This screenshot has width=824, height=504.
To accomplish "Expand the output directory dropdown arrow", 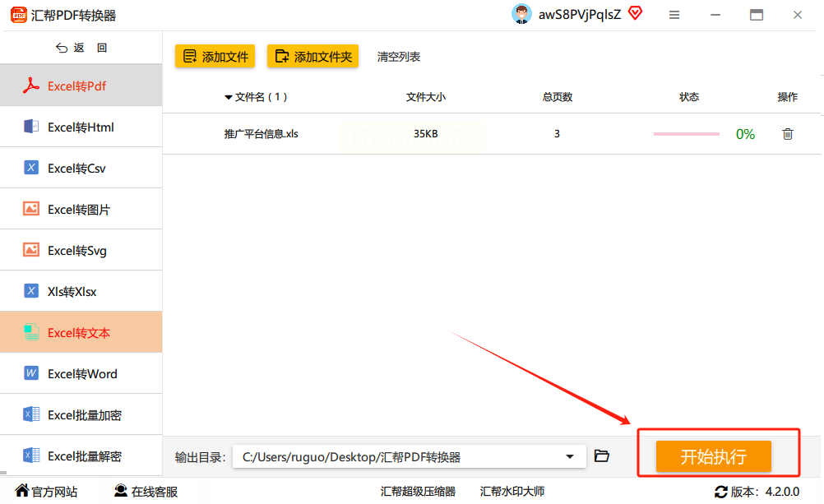I will pyautogui.click(x=570, y=456).
